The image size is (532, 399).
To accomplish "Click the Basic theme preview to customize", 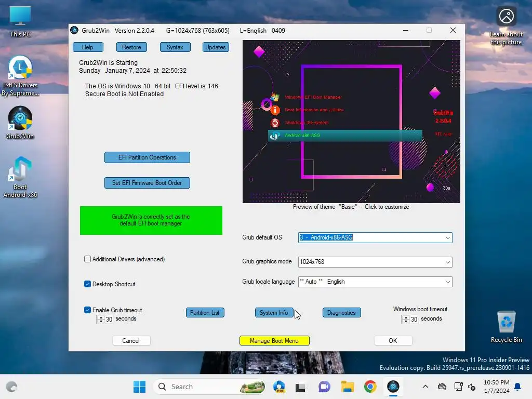I will pos(351,122).
